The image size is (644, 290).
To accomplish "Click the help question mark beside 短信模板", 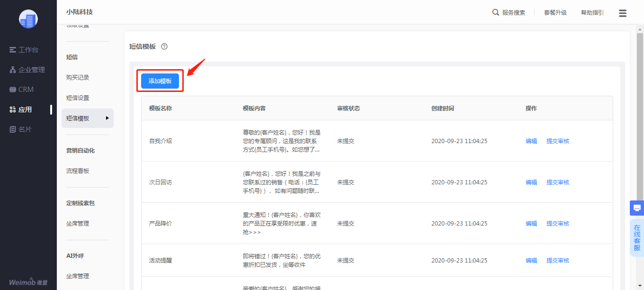I will click(x=164, y=46).
